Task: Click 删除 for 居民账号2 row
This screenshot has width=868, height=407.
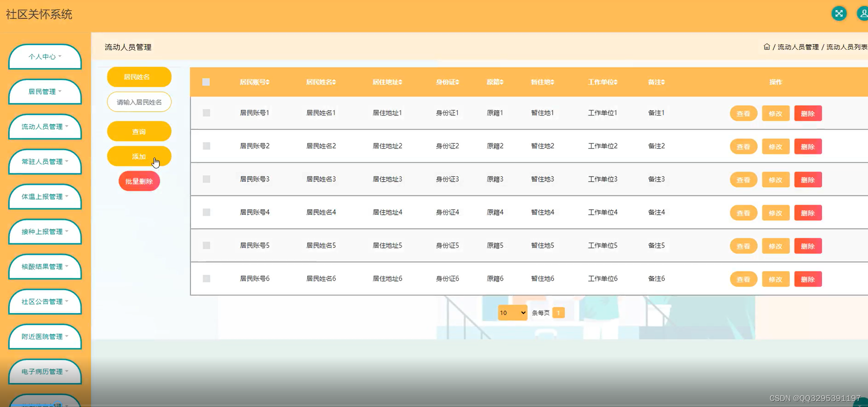Action: coord(808,147)
